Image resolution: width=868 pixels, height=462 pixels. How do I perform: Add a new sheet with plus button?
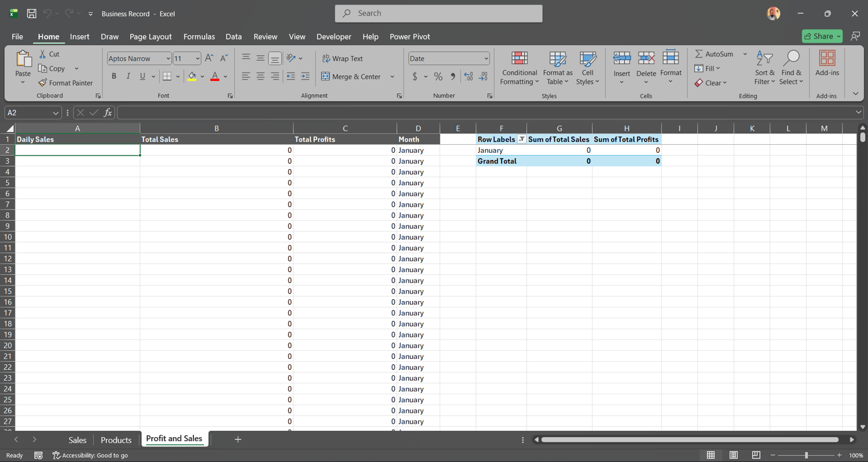click(238, 439)
